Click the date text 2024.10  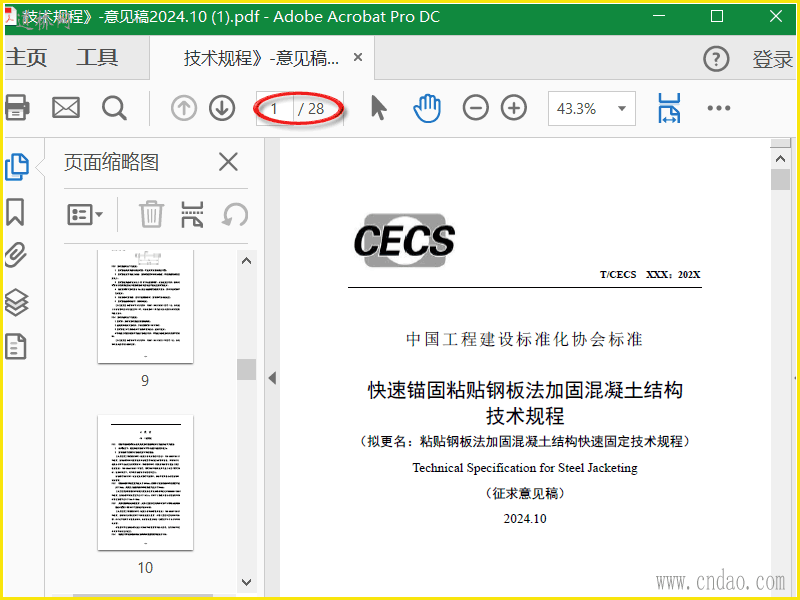coord(525,518)
